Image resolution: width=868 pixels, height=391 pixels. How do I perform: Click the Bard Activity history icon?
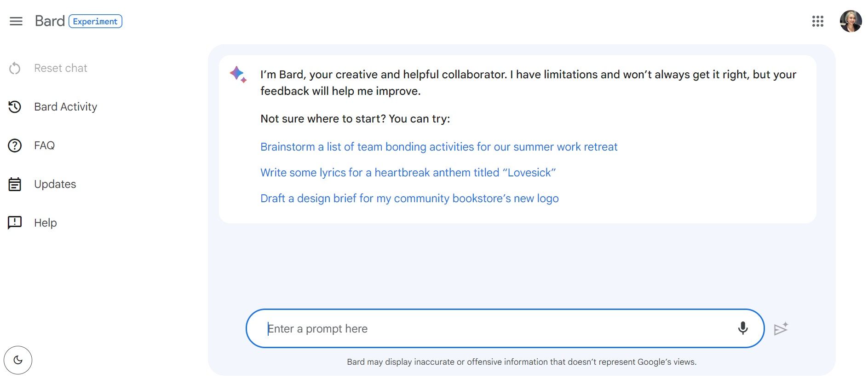pyautogui.click(x=15, y=107)
